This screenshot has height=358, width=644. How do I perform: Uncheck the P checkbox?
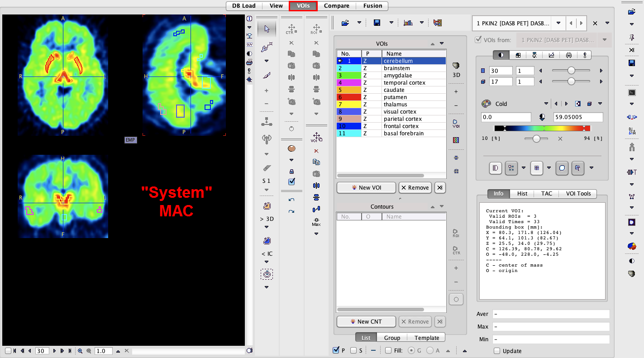336,350
